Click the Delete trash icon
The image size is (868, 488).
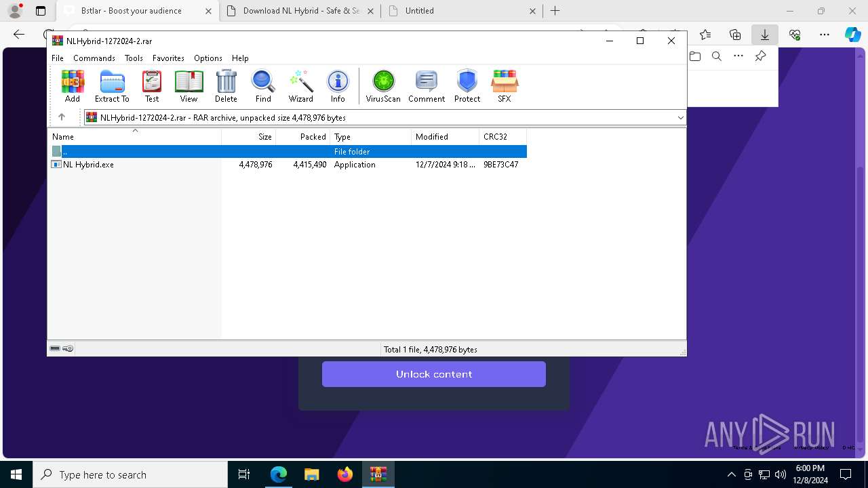coord(226,86)
